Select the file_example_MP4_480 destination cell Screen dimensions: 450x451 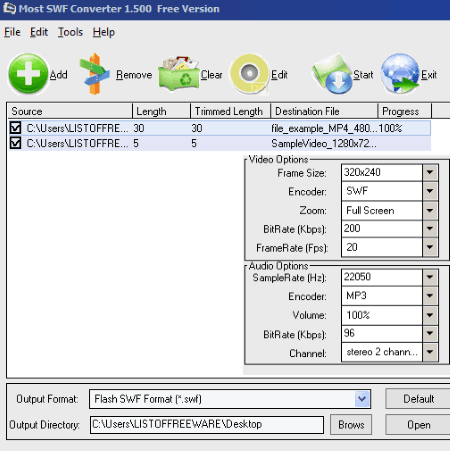pos(324,128)
